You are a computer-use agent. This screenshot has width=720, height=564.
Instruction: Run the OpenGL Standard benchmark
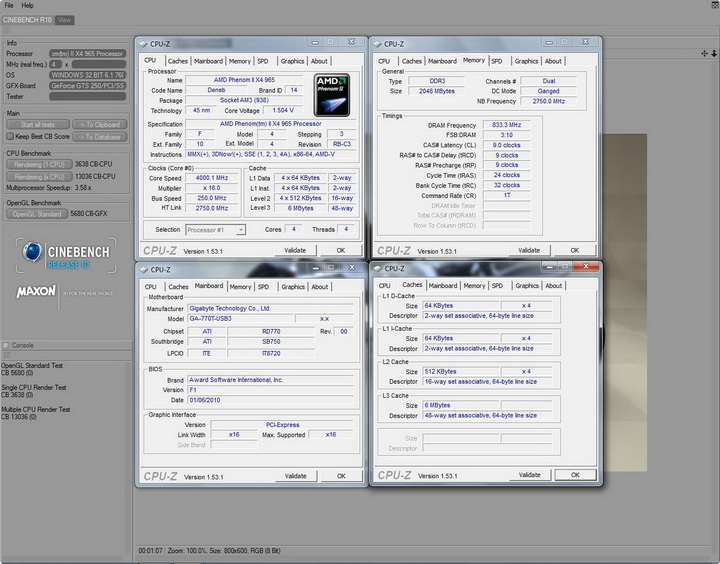[37, 214]
